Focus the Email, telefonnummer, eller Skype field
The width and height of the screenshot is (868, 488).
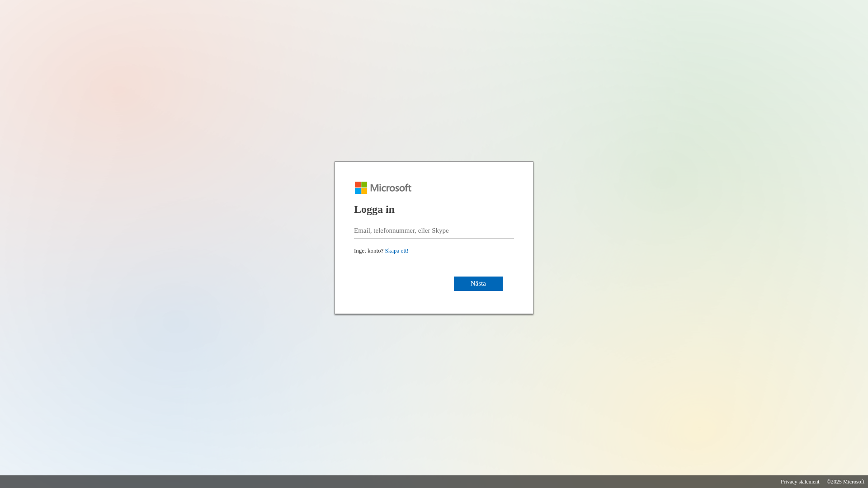(434, 230)
